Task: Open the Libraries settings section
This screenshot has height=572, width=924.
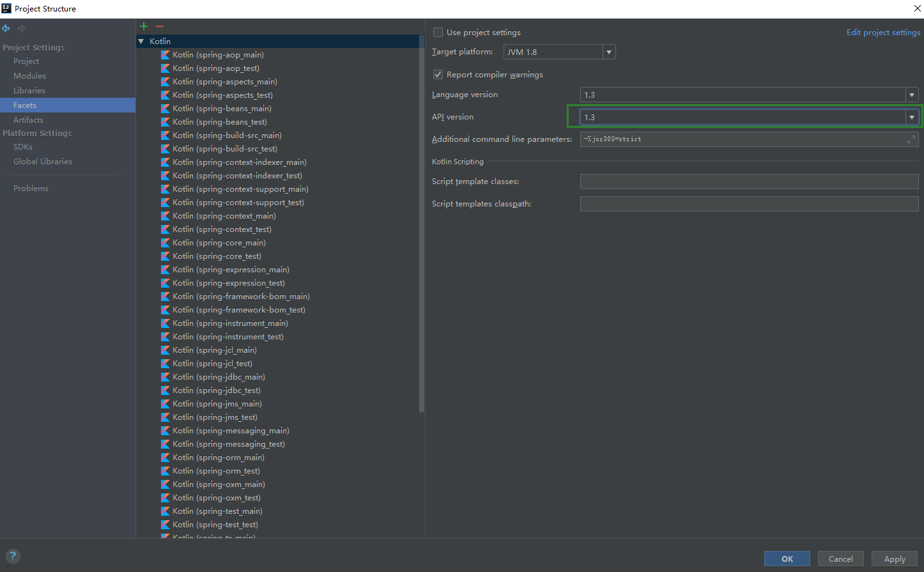Action: click(x=29, y=91)
